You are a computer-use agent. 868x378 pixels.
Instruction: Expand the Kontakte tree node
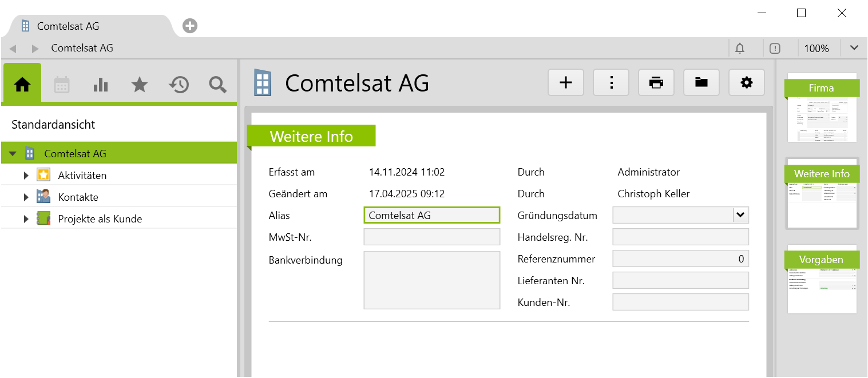tap(26, 197)
